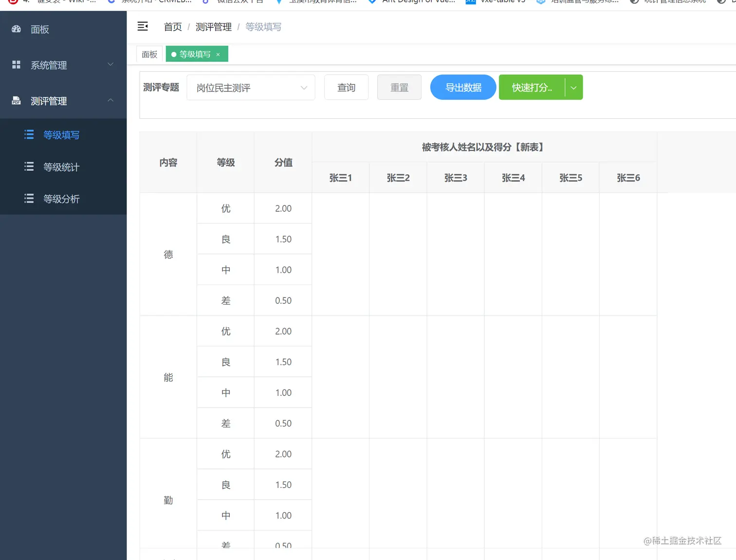Image resolution: width=736 pixels, height=560 pixels.
Task: Click the 首页 breadcrumb link
Action: coord(172,27)
